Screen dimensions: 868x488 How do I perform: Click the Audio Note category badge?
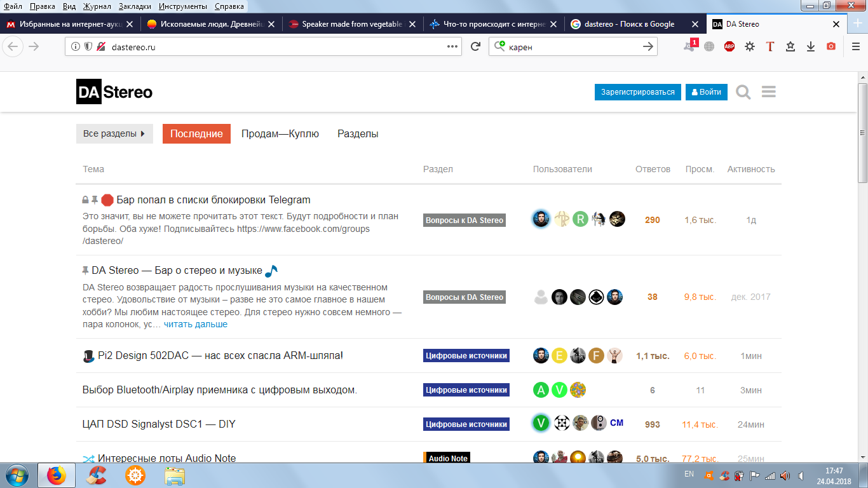pyautogui.click(x=447, y=458)
